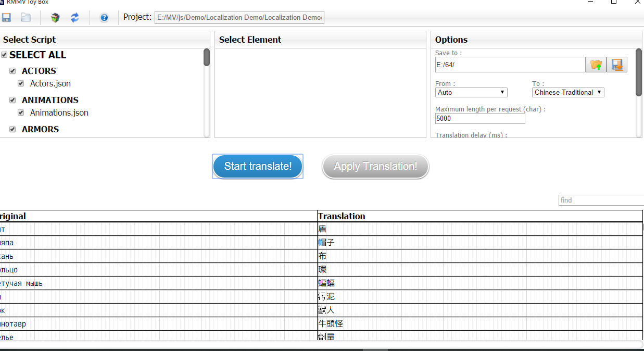
Task: Toggle the SELECT ALL checkbox
Action: pos(4,55)
